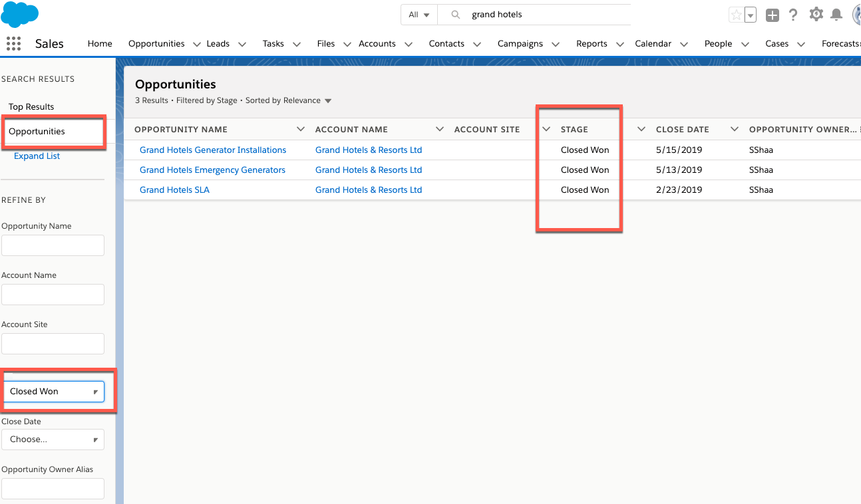Select Top Results in search sidebar
Viewport: 861px width, 504px height.
point(31,107)
